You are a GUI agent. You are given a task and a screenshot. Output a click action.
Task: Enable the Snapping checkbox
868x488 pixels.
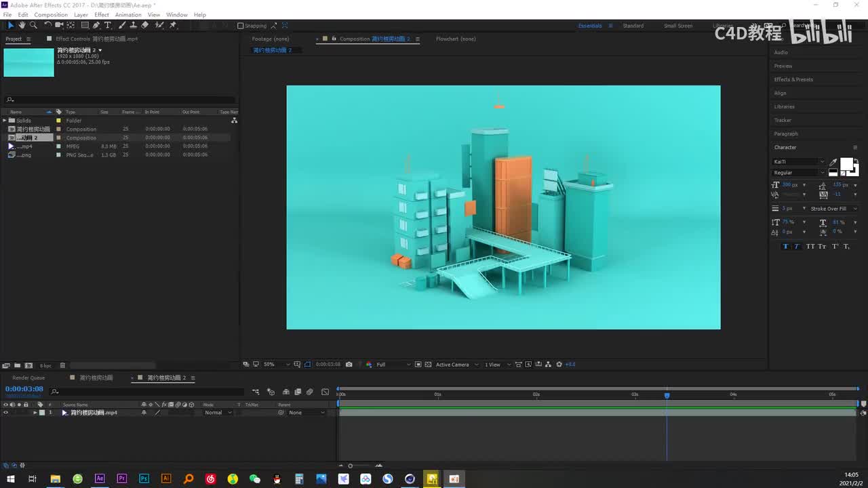click(241, 26)
